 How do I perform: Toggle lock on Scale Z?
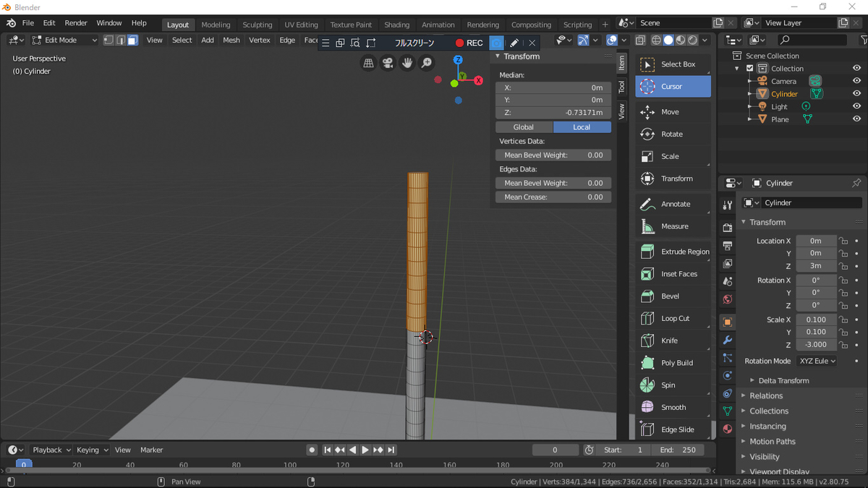(x=843, y=345)
